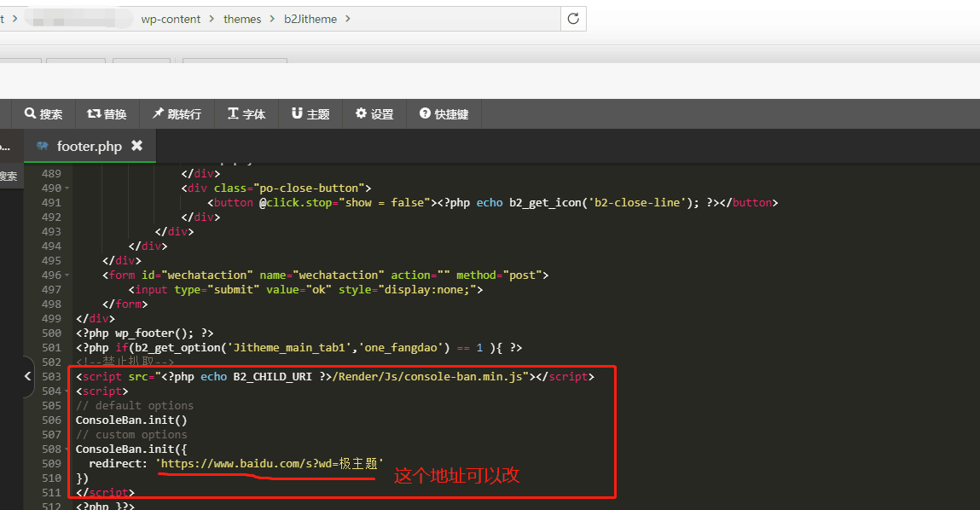This screenshot has width=980, height=510.
Task: Click the path address bar field
Action: pyautogui.click(x=280, y=19)
